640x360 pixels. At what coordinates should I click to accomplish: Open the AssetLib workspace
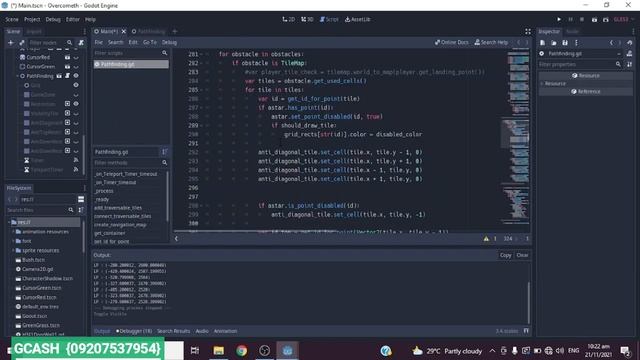[x=358, y=19]
